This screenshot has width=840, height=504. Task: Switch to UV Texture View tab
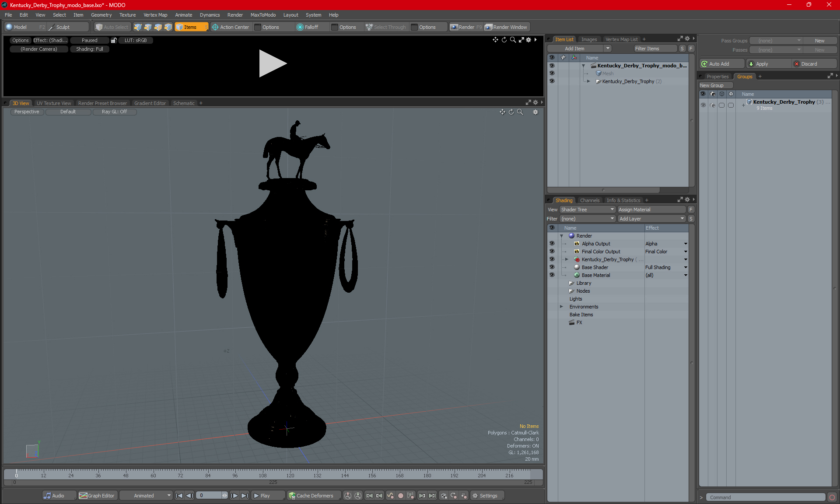[x=54, y=103]
